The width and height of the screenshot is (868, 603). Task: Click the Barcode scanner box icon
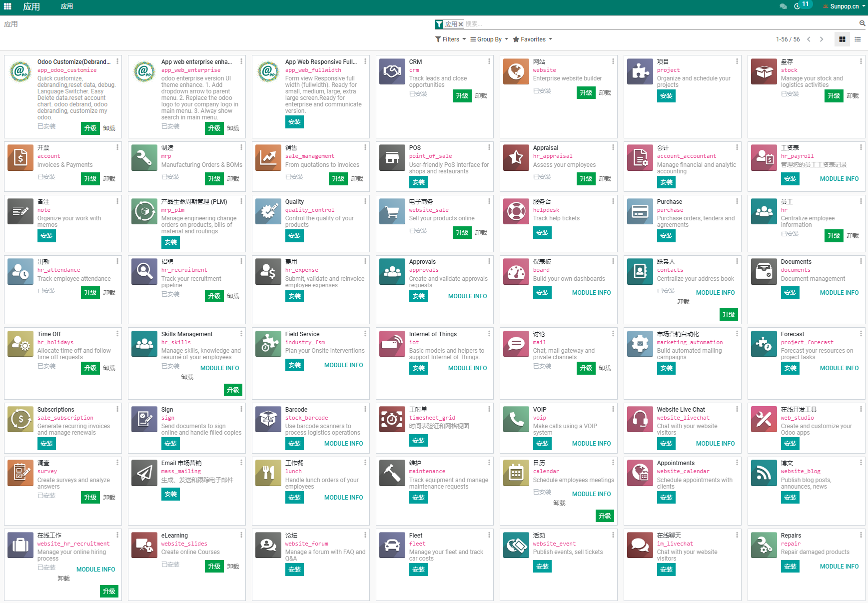coord(268,419)
